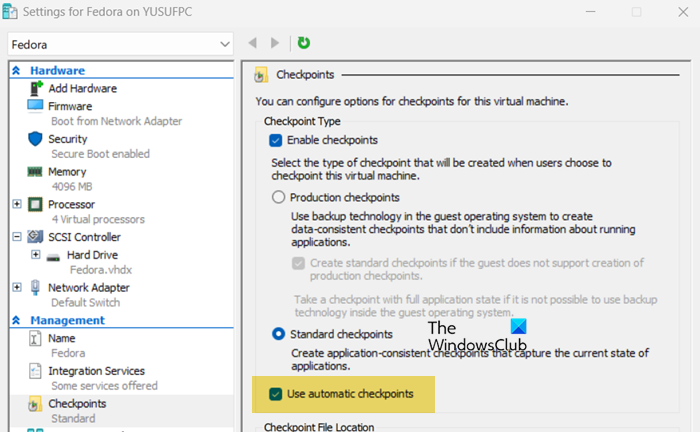
Task: Navigate back with the left arrow
Action: [253, 42]
